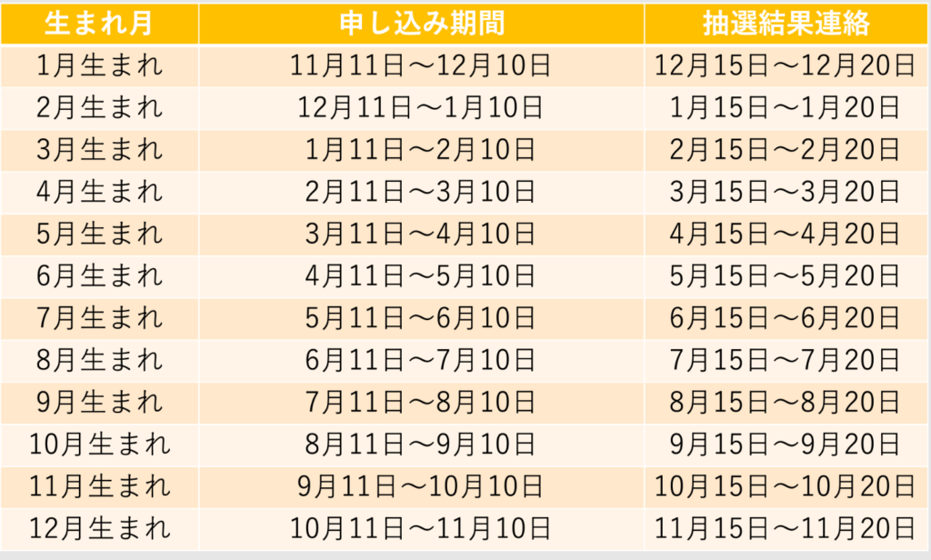Screen dimensions: 931x560
Task: Select the 5月11日～6月10日 cell
Action: tap(422, 319)
